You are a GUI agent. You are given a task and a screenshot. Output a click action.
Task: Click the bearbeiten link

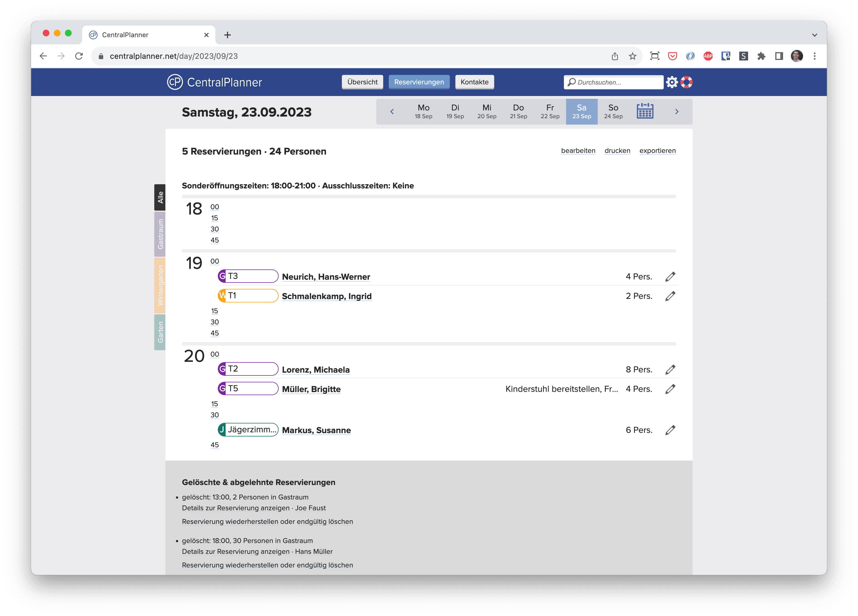(578, 151)
